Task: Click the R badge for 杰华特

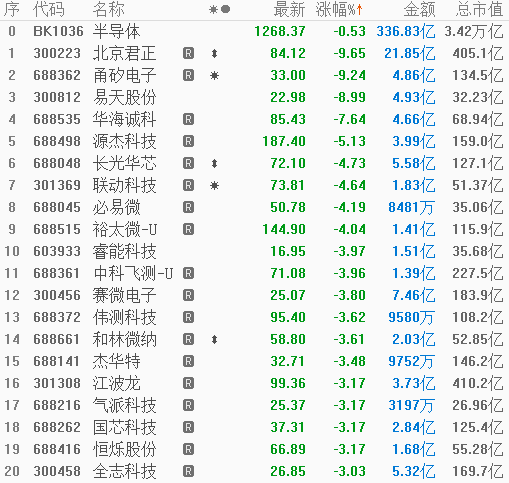Action: (188, 361)
